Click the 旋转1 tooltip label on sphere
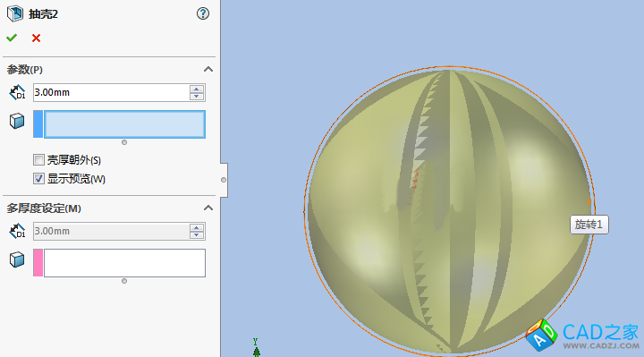Viewport: 644px width, 357px height. [x=589, y=225]
